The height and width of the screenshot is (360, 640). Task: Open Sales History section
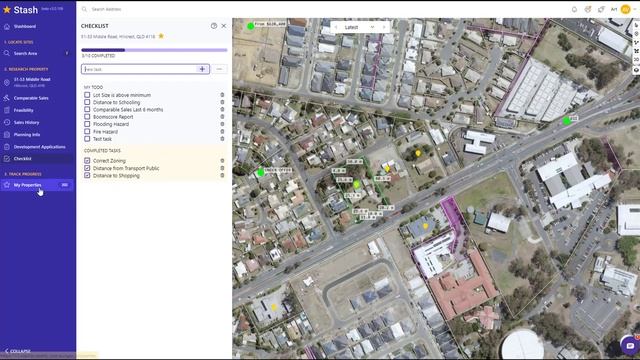(27, 122)
